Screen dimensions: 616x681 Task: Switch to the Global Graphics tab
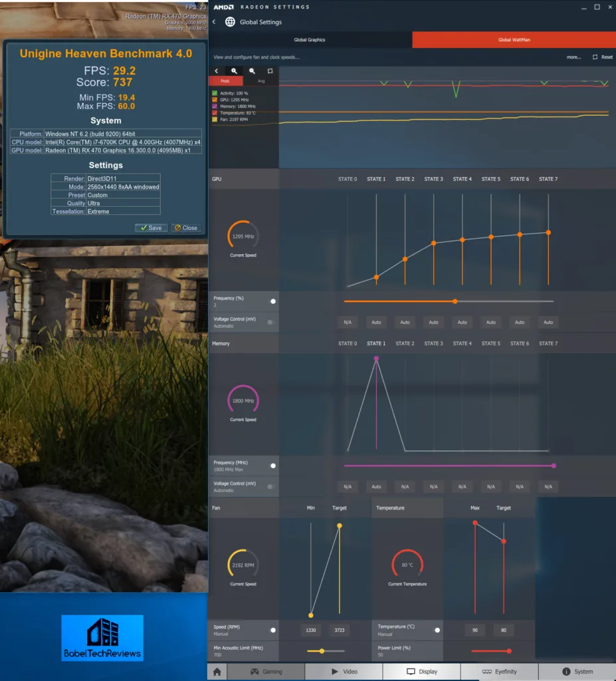click(310, 39)
